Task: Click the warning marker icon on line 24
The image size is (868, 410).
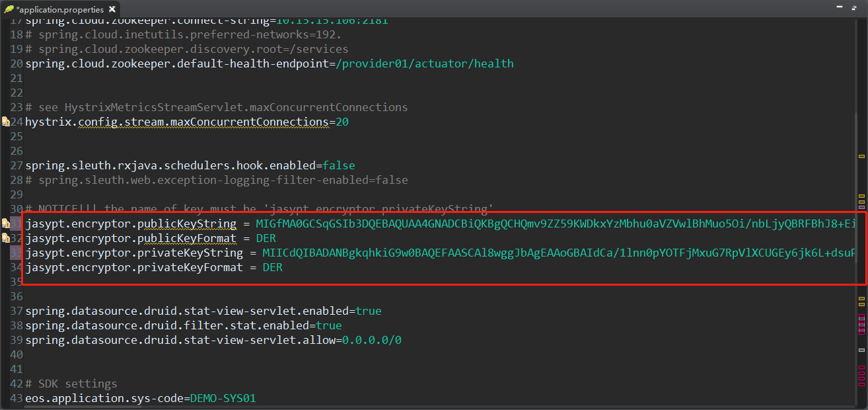Action: (5, 122)
